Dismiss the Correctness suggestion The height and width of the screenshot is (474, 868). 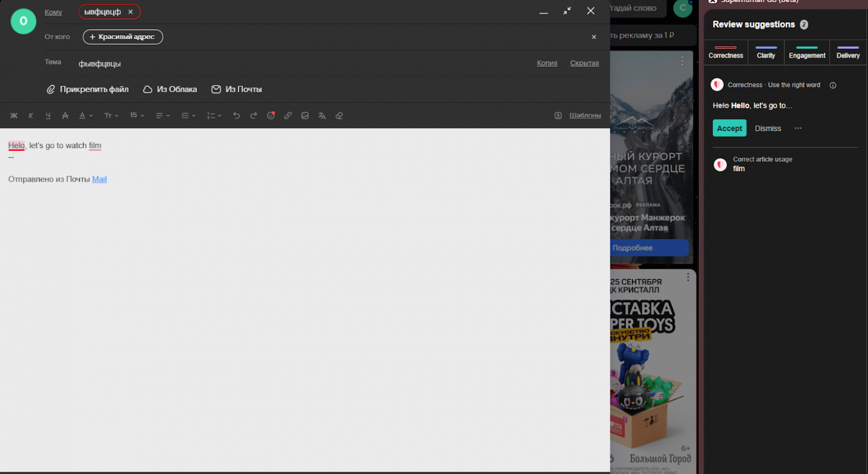(x=767, y=128)
